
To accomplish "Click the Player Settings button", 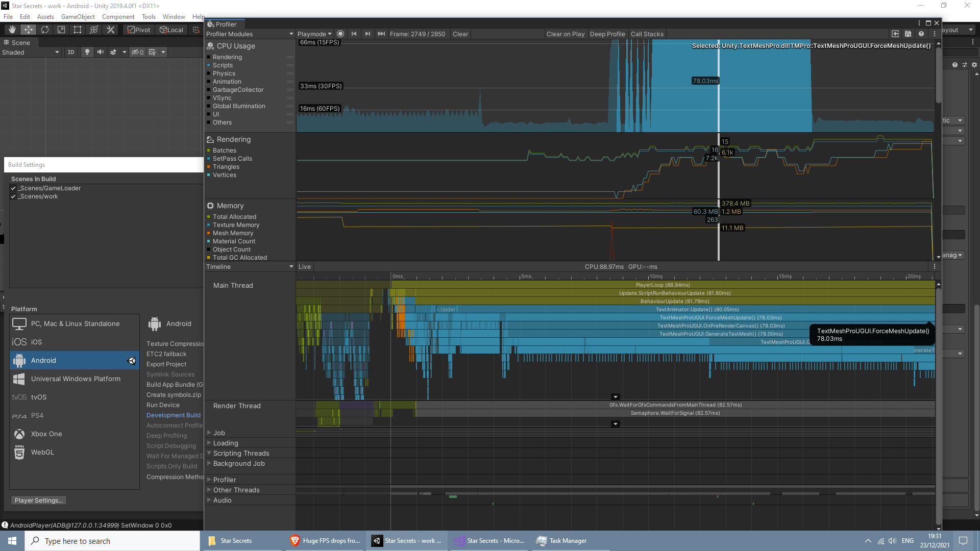I will coord(38,500).
